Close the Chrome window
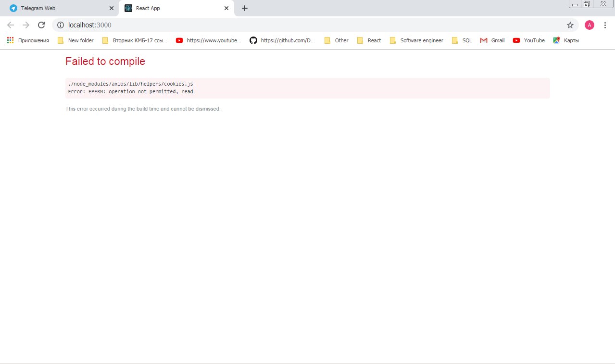Image resolution: width=615 pixels, height=364 pixels. 603,4
